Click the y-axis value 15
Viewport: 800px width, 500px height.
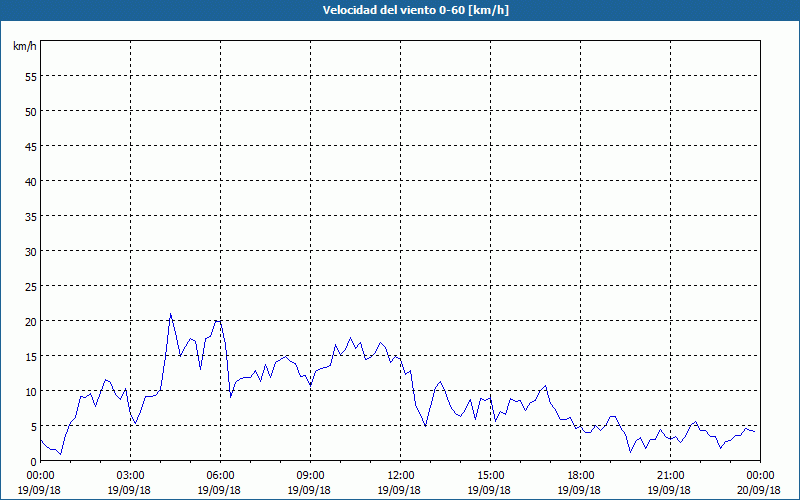(31, 357)
